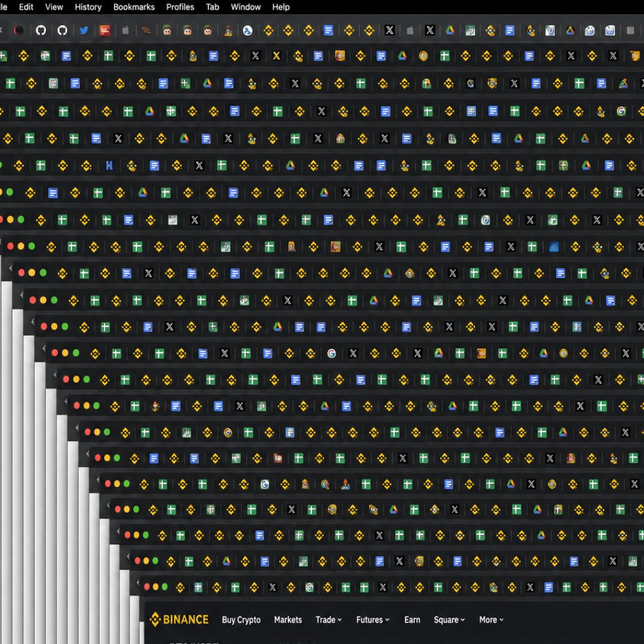This screenshot has width=644, height=644.
Task: Select the blue H favicon tab
Action: click(x=109, y=166)
